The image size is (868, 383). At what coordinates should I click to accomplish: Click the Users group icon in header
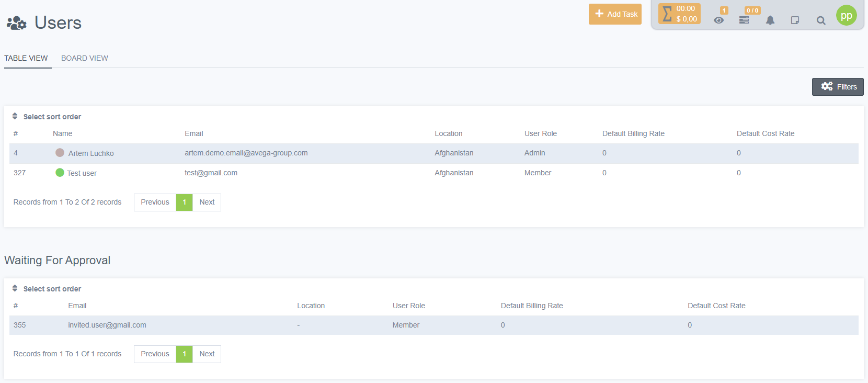(x=16, y=23)
